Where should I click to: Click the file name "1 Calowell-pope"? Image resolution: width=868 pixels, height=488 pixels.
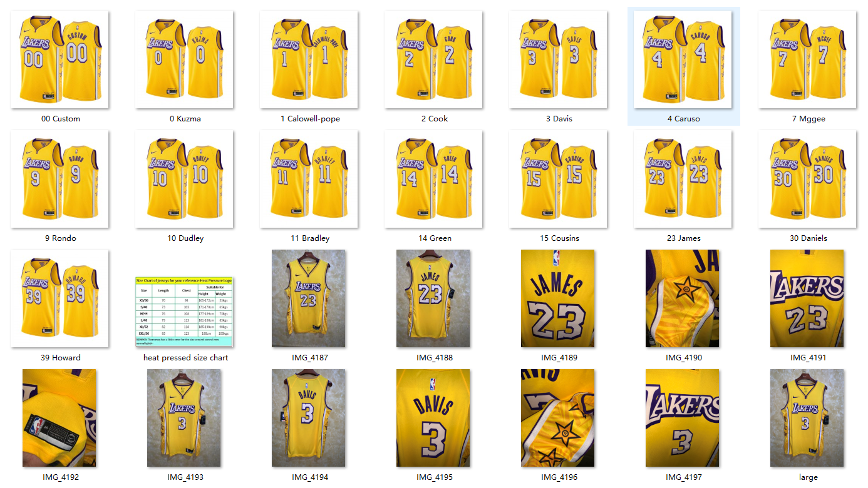point(310,119)
